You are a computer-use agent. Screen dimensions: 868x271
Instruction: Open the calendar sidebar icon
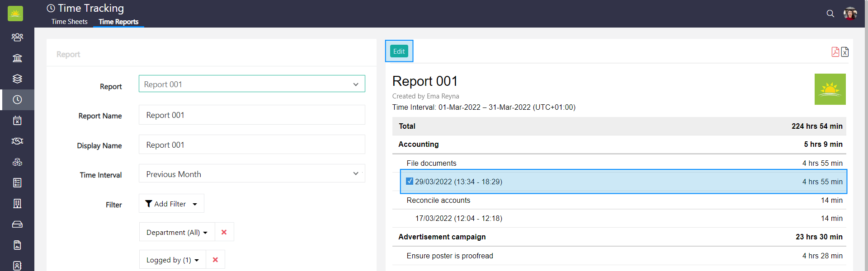click(17, 121)
